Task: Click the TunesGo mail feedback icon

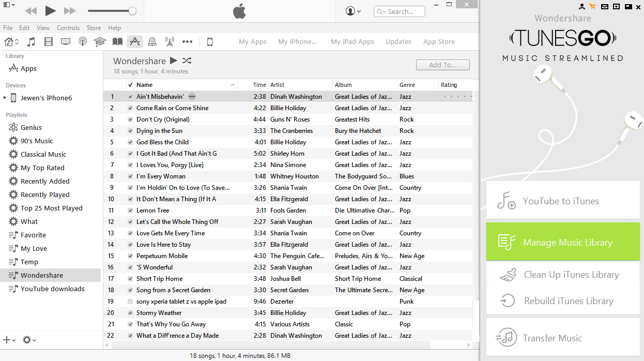Action: tap(604, 7)
